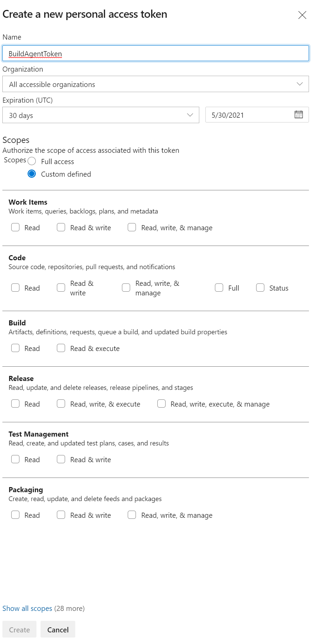
Task: Check Read under Work Items
Action: [x=15, y=228]
